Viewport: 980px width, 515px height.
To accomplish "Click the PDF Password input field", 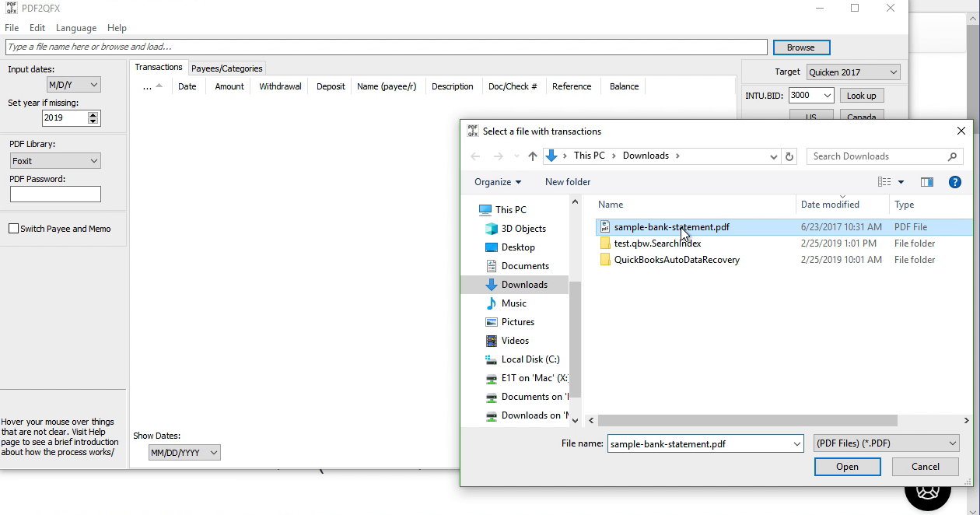I will pyautogui.click(x=55, y=194).
